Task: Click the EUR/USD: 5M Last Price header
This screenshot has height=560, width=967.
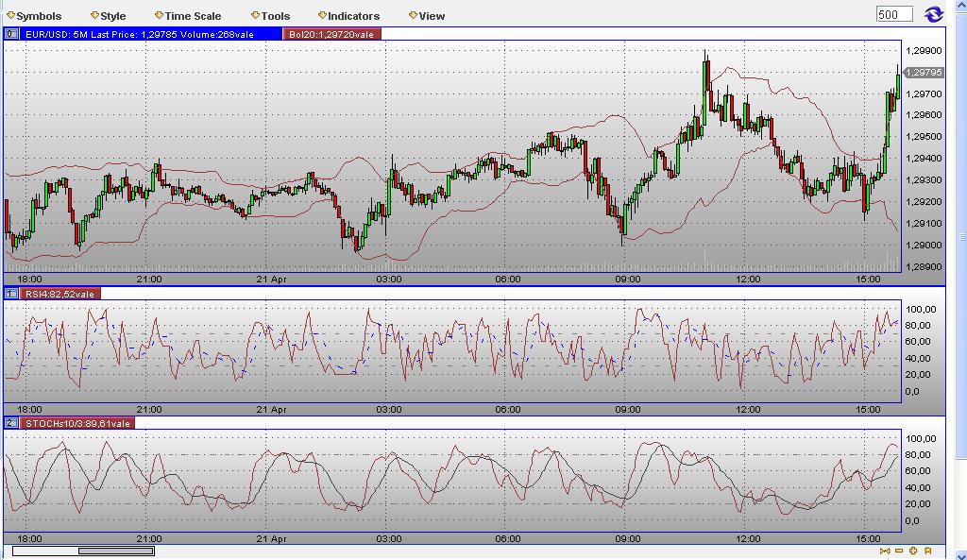Action: pos(142,34)
